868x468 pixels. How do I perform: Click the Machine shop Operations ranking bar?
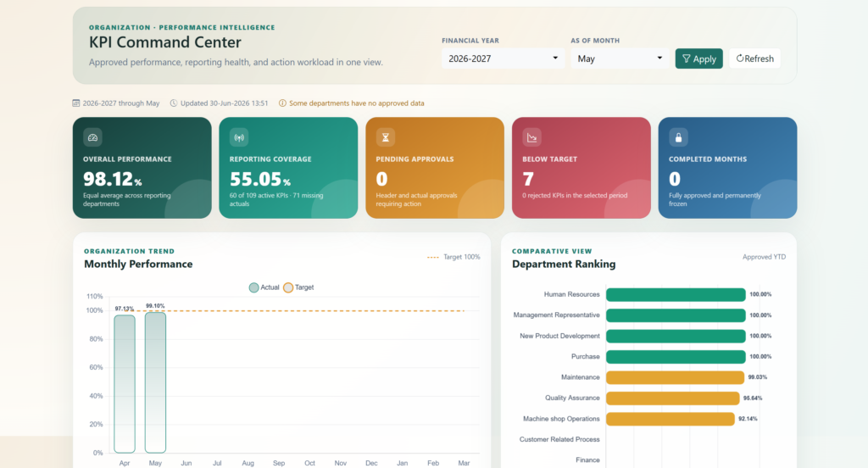[670, 419]
